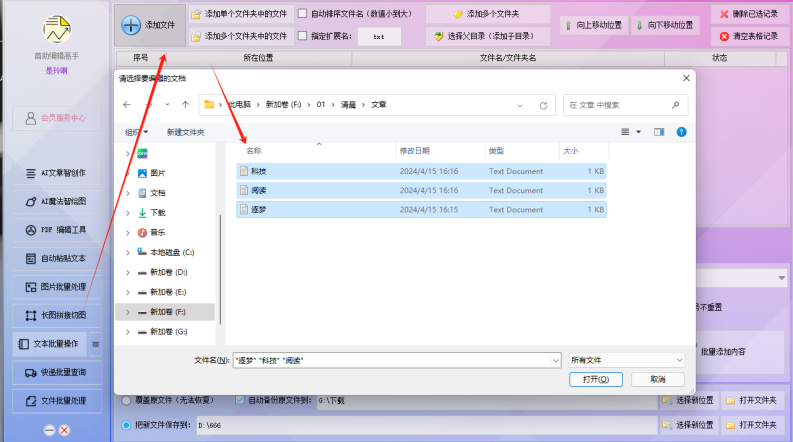Screen dimensions: 793x442
Task: Click the 在 文章 中搜索 search box
Action: click(626, 105)
